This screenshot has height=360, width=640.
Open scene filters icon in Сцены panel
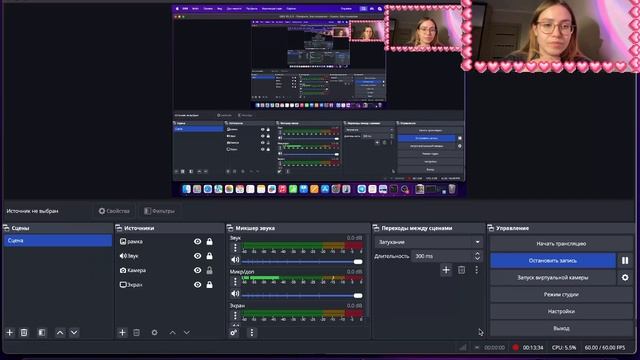42,333
